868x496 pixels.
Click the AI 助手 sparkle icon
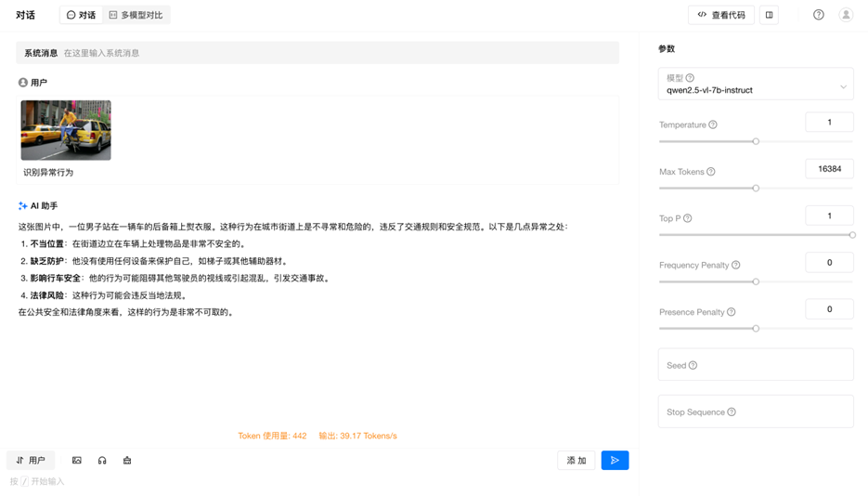tap(22, 206)
